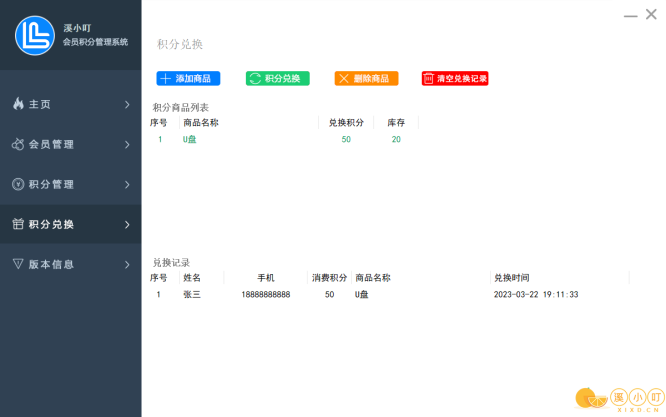Expand the 版本信息 chevron arrow

point(127,264)
